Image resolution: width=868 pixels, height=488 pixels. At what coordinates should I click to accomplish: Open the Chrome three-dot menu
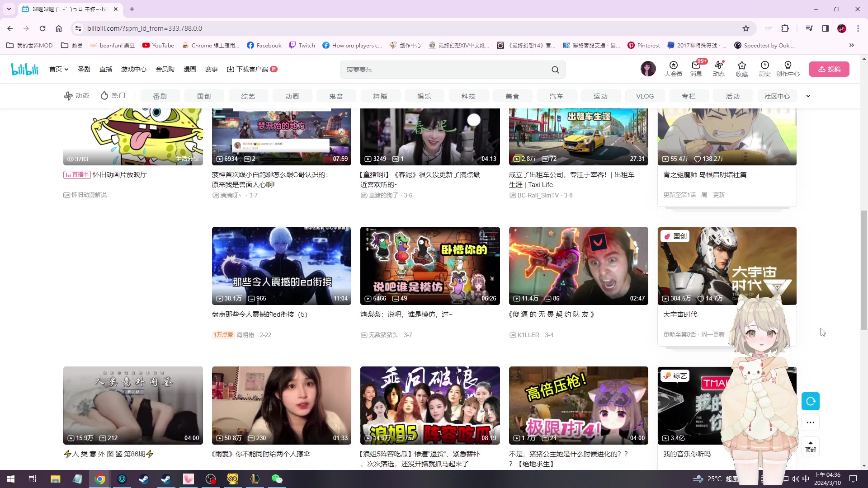tap(858, 28)
